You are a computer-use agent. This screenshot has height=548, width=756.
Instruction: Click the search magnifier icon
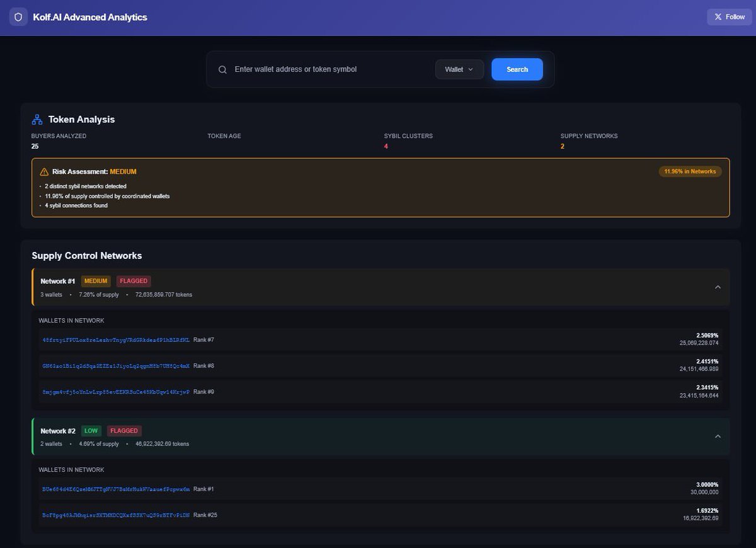[x=222, y=69]
